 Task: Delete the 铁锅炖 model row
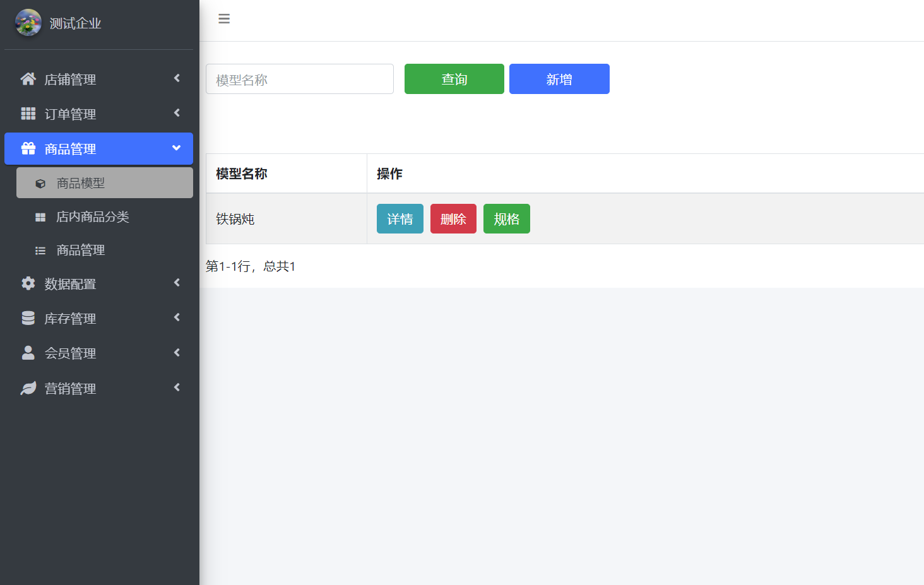453,219
